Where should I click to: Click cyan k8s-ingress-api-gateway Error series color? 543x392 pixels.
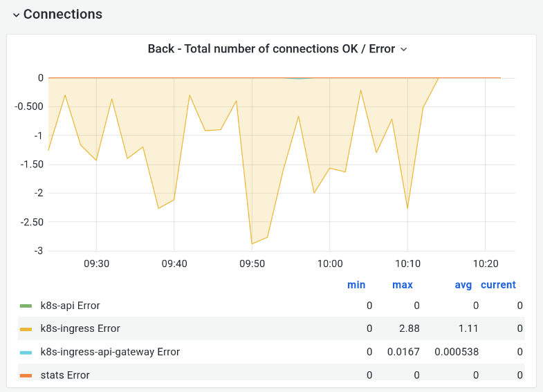pyautogui.click(x=26, y=352)
